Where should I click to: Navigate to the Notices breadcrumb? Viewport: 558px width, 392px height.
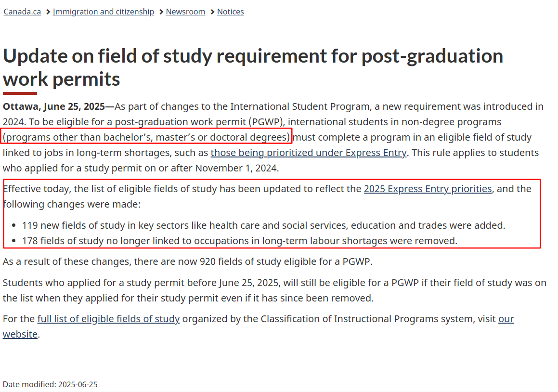pos(230,12)
